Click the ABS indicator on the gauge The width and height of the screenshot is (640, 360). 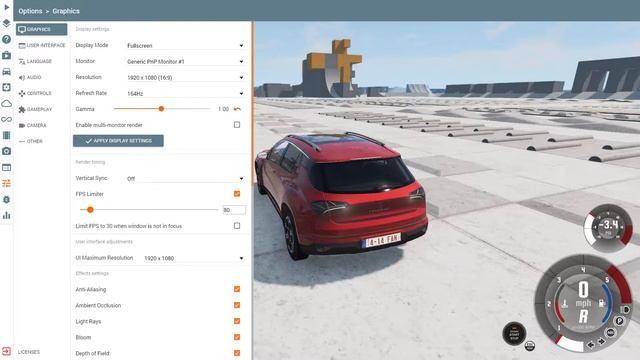(610, 333)
